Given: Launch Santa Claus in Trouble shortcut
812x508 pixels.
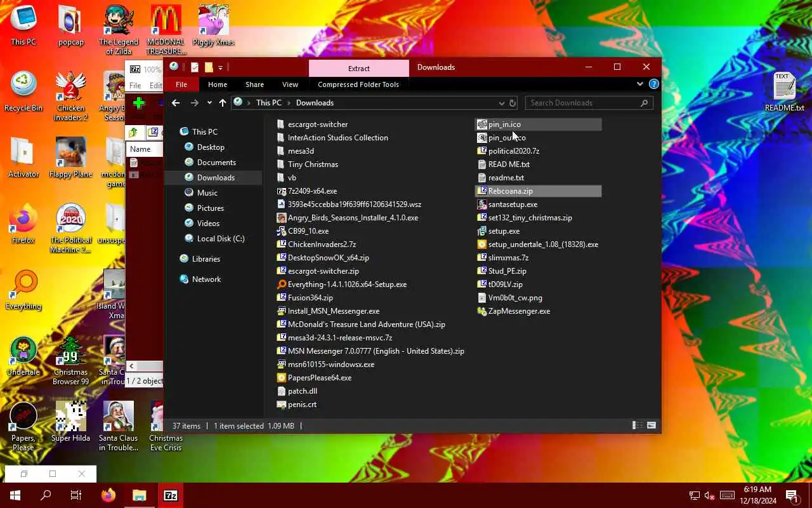Looking at the screenshot, I should [x=119, y=427].
